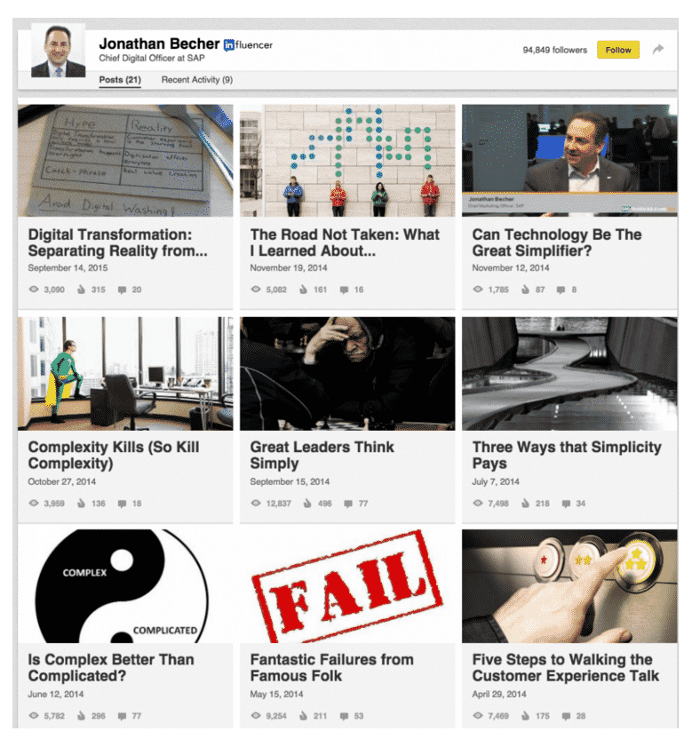Screen dimensions: 700x755
Task: Open the Recent Activity (9) tab
Action: 197,80
